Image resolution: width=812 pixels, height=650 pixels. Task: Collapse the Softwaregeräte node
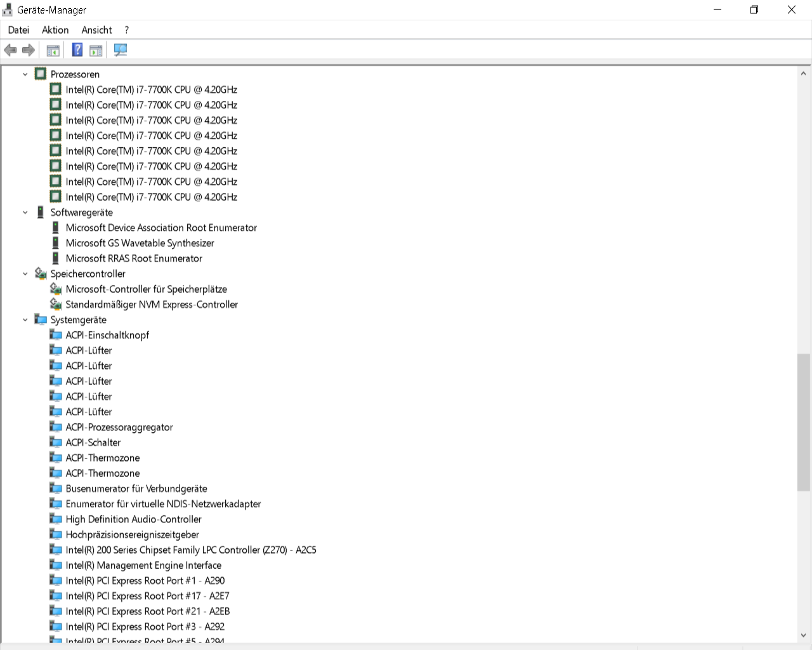pos(25,213)
